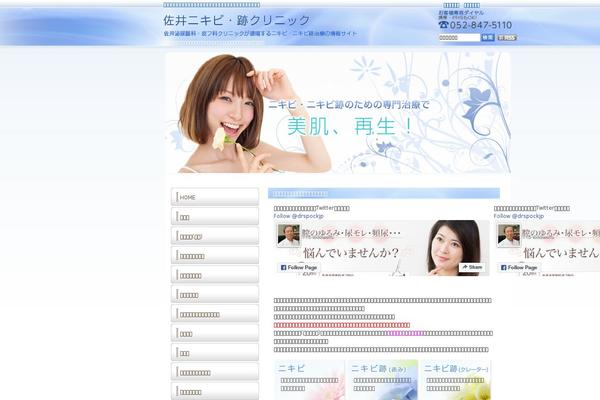Click the Share button on Facebook widget

[x=472, y=267]
